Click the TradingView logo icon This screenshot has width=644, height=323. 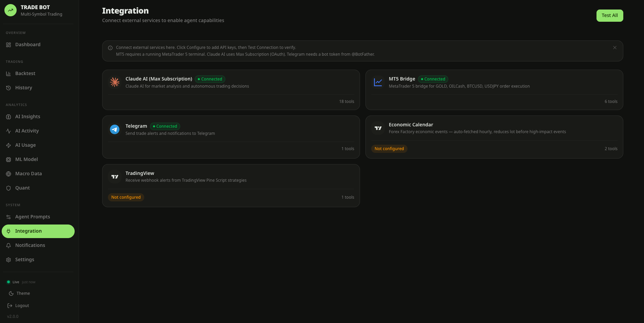point(115,177)
